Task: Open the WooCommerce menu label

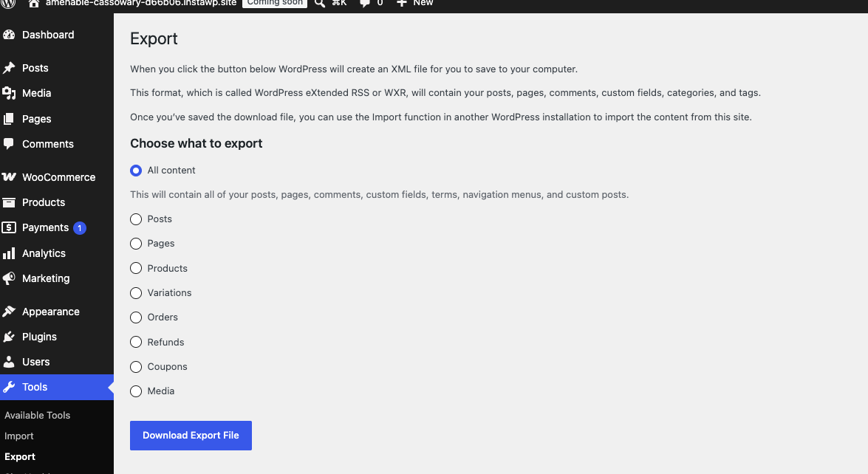Action: pyautogui.click(x=58, y=177)
